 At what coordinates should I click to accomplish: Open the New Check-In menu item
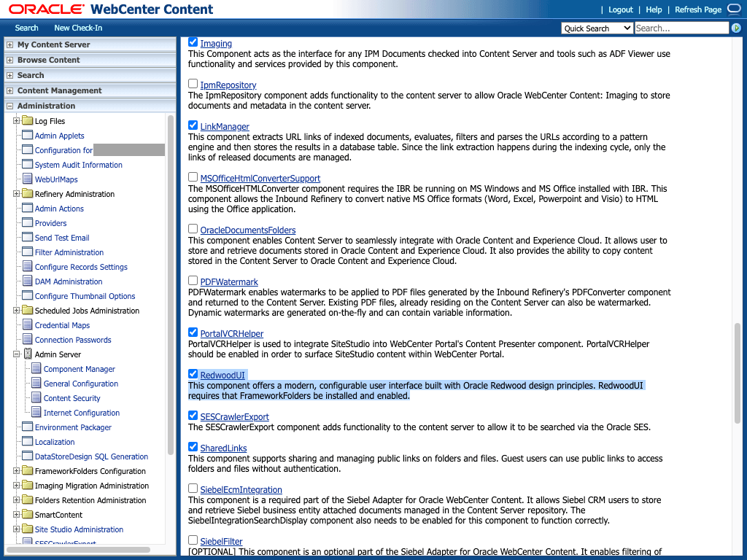point(78,28)
